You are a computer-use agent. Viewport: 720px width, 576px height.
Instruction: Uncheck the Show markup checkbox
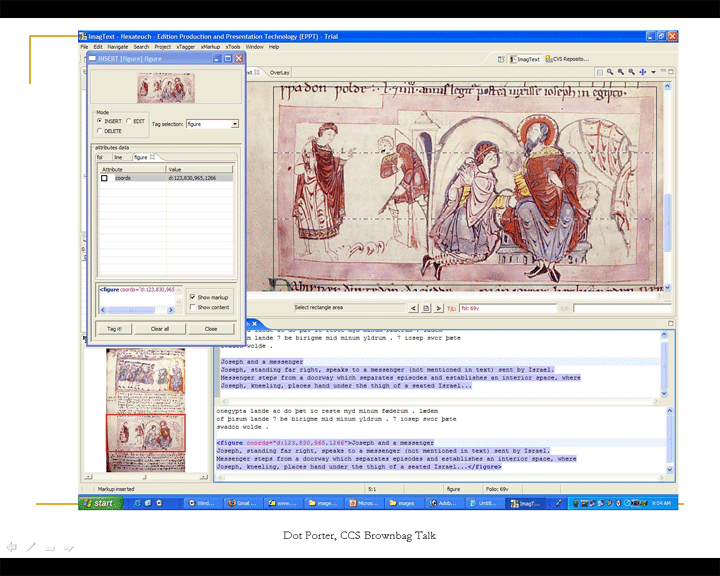pos(193,297)
